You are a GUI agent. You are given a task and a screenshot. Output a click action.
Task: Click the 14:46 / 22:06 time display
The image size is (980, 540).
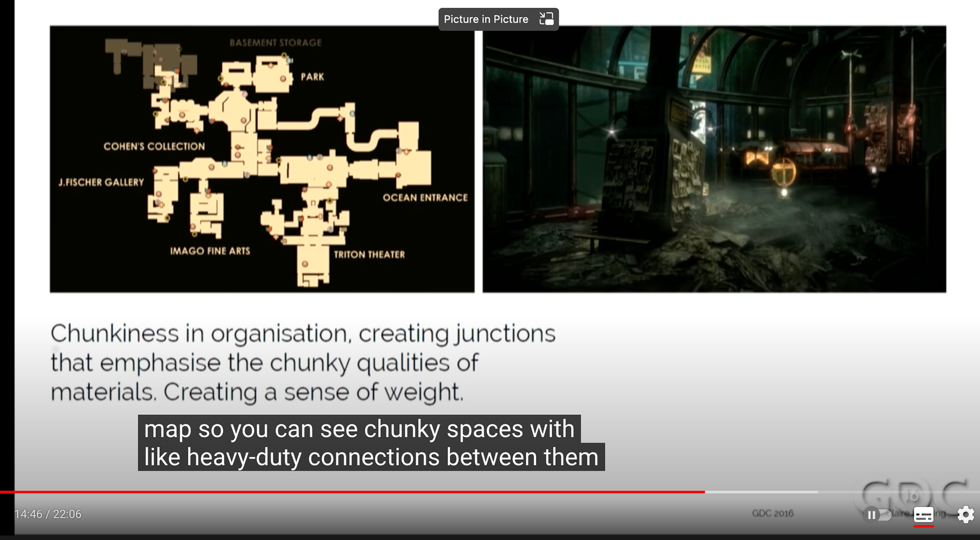coord(48,514)
